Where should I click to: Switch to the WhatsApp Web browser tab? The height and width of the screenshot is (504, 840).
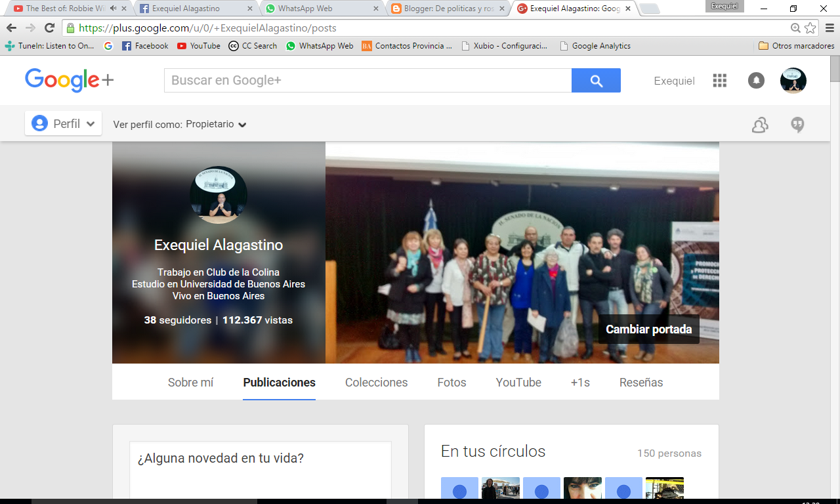(321, 9)
